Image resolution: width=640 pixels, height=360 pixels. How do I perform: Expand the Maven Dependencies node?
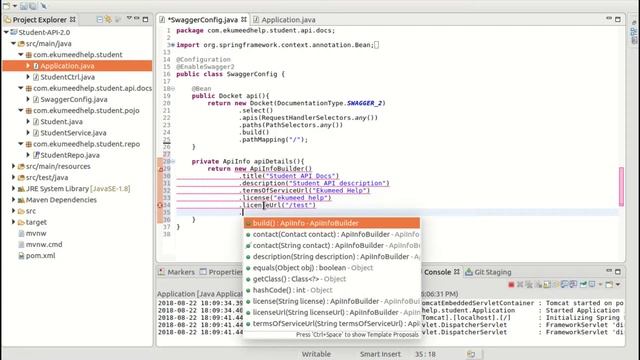pyautogui.click(x=13, y=200)
